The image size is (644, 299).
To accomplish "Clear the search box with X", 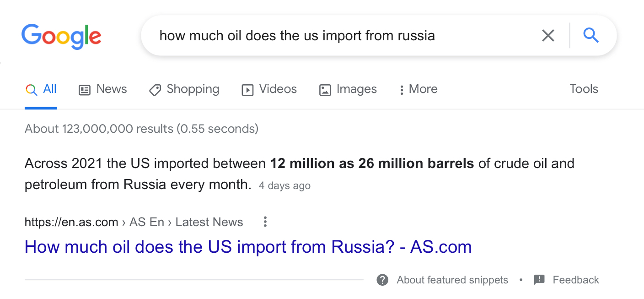I will click(x=547, y=35).
